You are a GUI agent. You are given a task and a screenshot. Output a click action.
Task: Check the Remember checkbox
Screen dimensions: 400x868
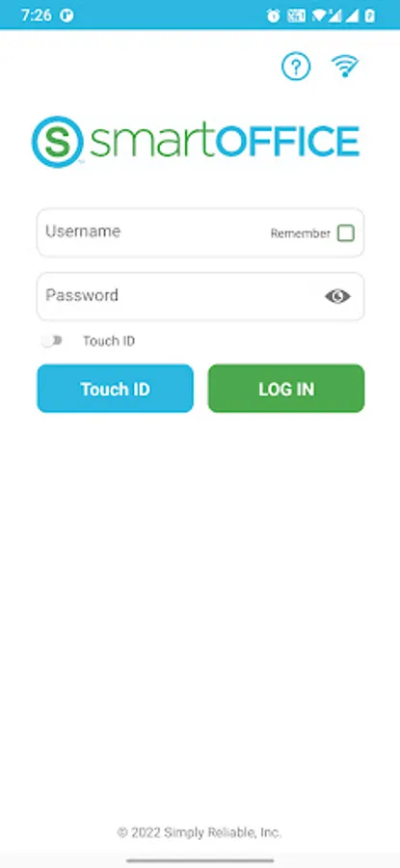(x=346, y=233)
